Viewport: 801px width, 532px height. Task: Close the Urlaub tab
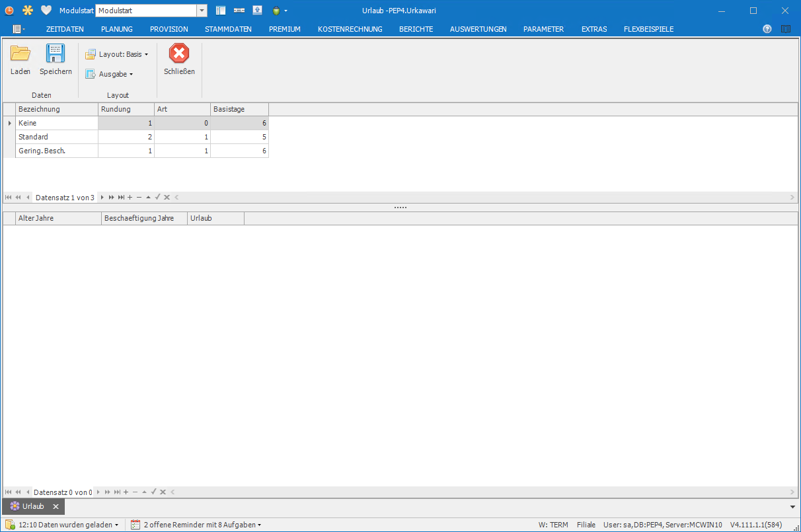click(56, 506)
